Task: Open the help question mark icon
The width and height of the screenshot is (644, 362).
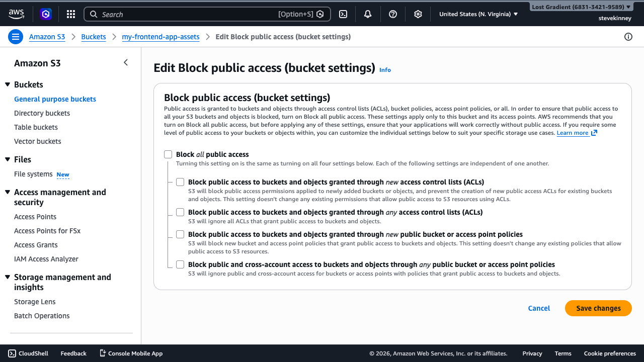Action: click(393, 14)
